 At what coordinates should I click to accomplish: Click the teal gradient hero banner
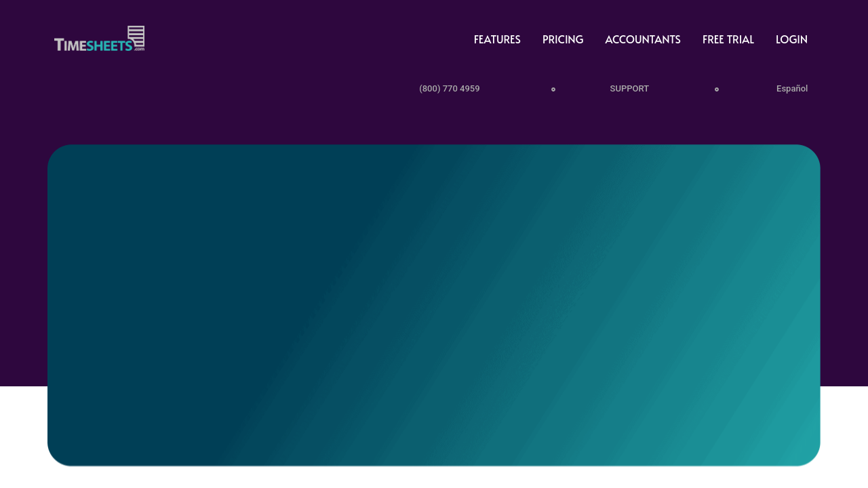pyautogui.click(x=434, y=305)
